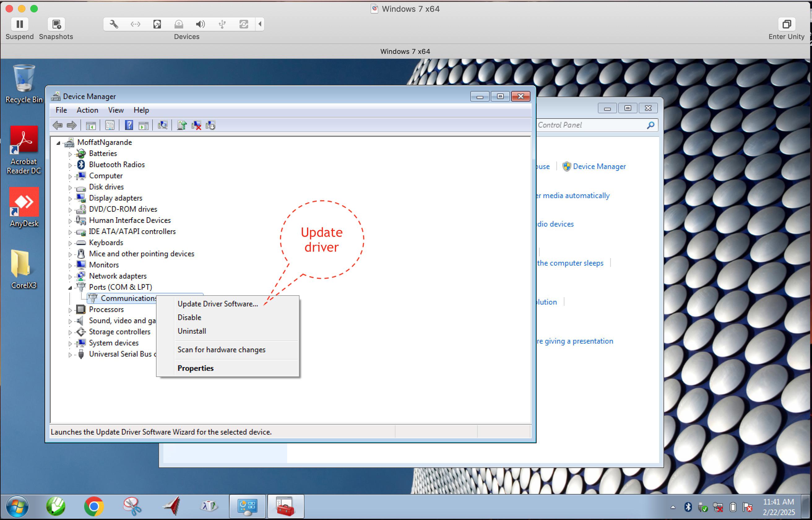
Task: Click the hard disk icon in the Devices toolbar
Action: (x=157, y=24)
